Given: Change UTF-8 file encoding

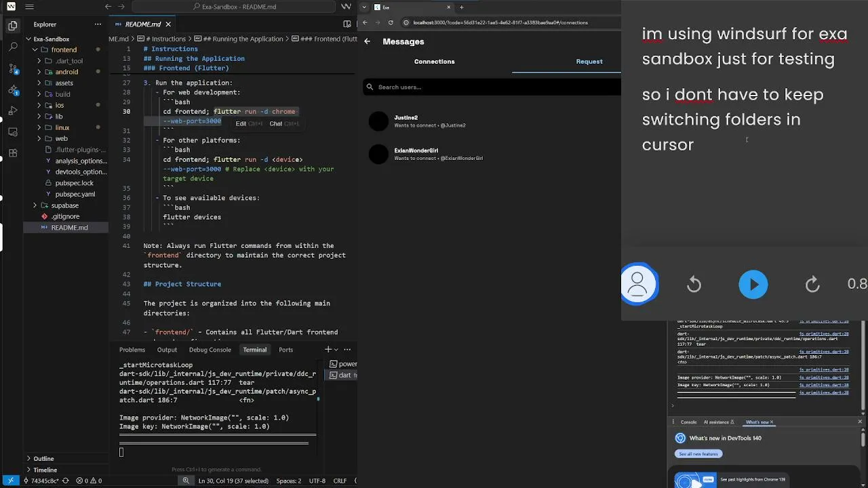Looking at the screenshot, I should tap(317, 481).
